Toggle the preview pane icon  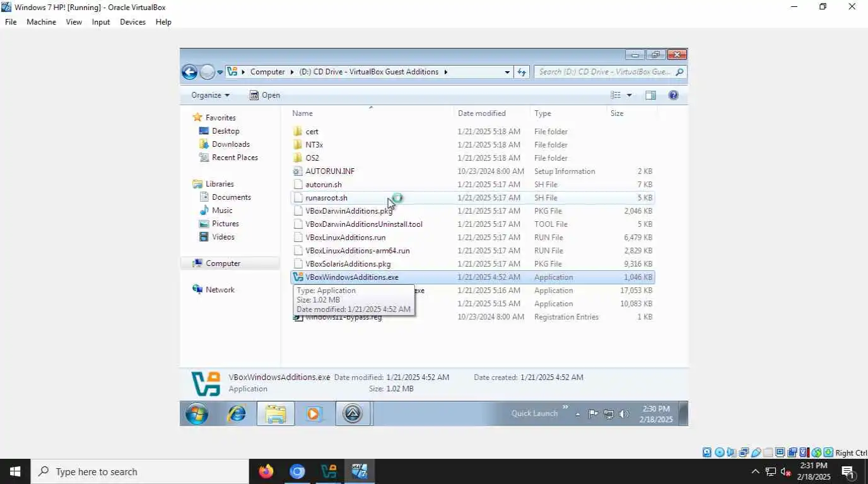tap(650, 95)
